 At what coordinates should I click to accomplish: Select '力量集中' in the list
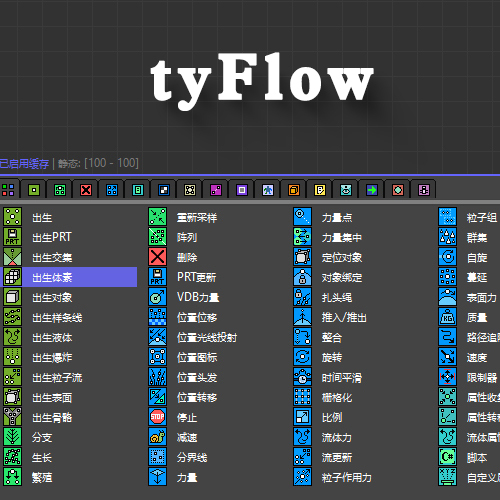coord(342,237)
